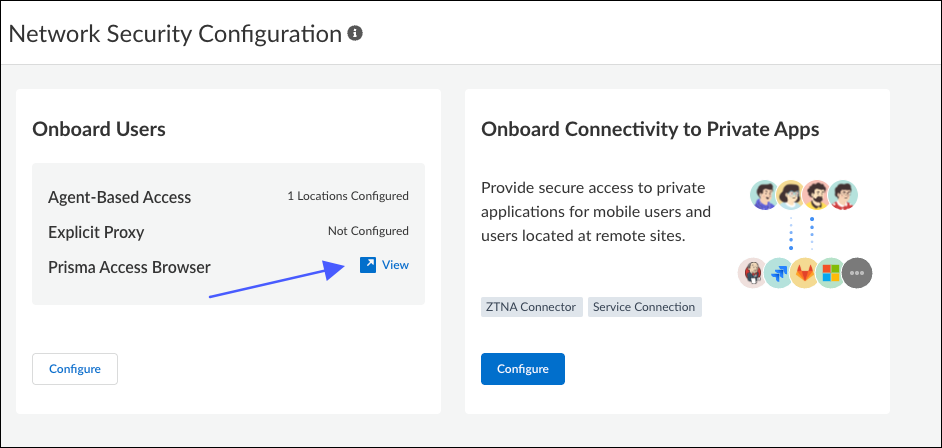Open the Prisma Access Browser View link
The height and width of the screenshot is (448, 942).
pos(395,265)
